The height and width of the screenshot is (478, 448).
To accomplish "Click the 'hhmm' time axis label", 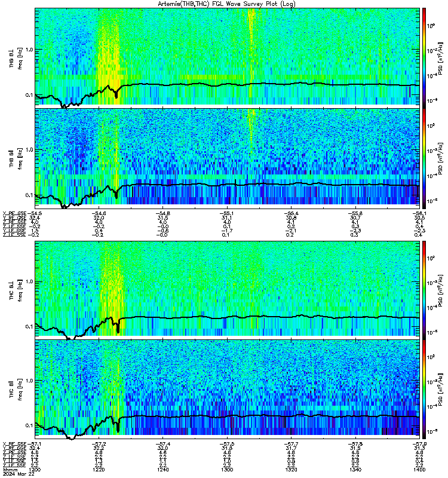I will click(x=10, y=470).
